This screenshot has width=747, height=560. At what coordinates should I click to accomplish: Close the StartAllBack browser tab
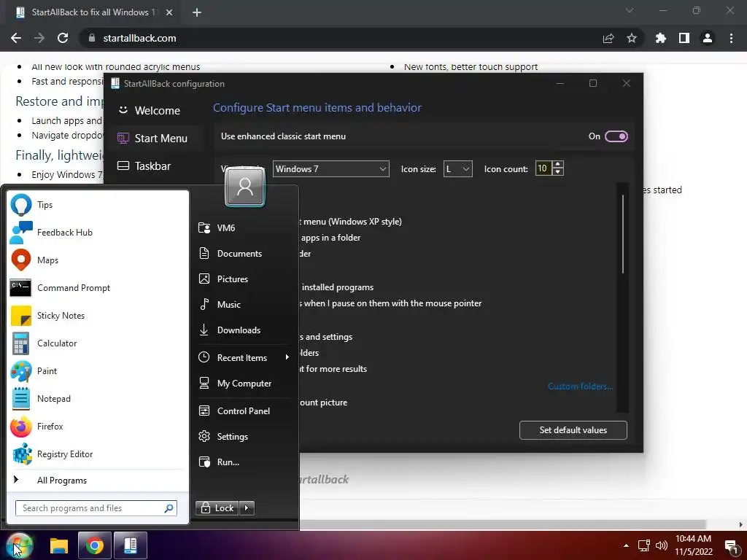point(169,12)
